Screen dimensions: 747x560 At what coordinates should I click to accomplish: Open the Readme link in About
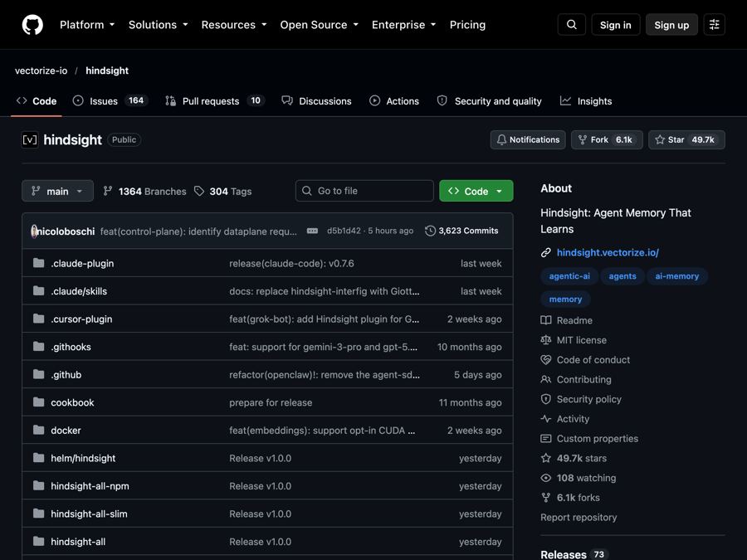566,320
